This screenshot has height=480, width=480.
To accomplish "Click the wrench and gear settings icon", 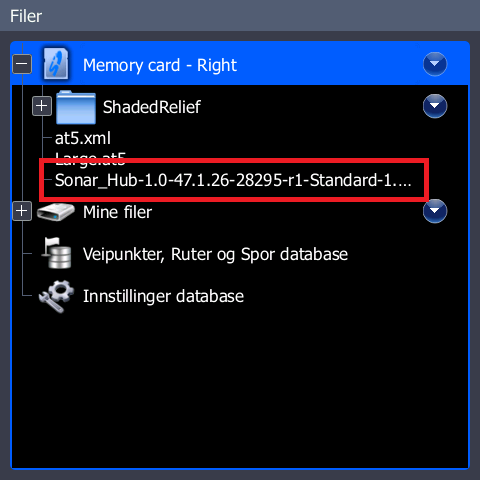I will click(56, 296).
